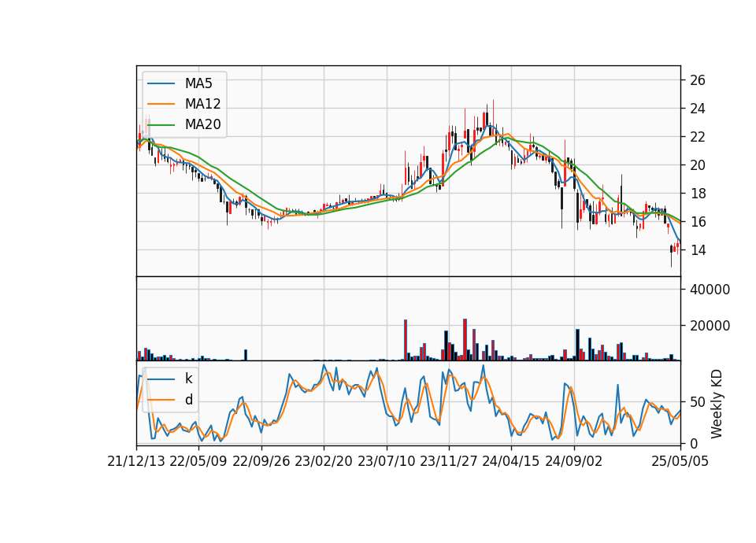
Task: Click the 14 price axis label
Action: pos(698,250)
